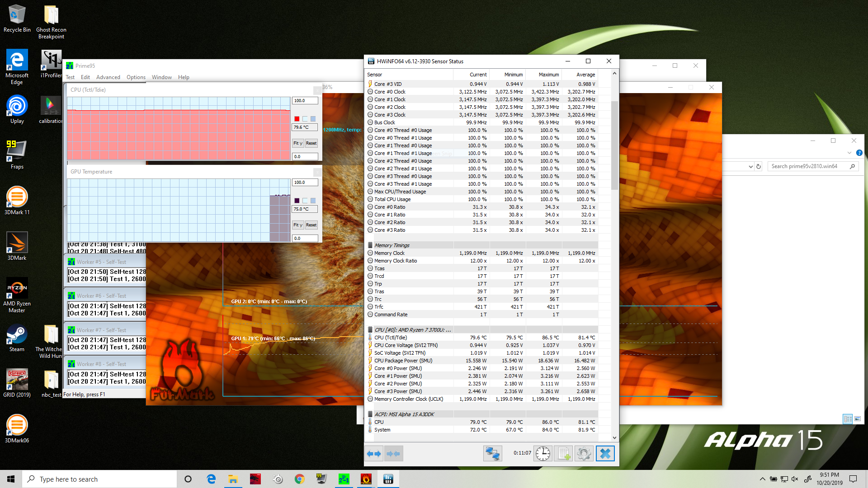Open FurMark from the taskbar
The image size is (868, 488).
click(x=366, y=479)
